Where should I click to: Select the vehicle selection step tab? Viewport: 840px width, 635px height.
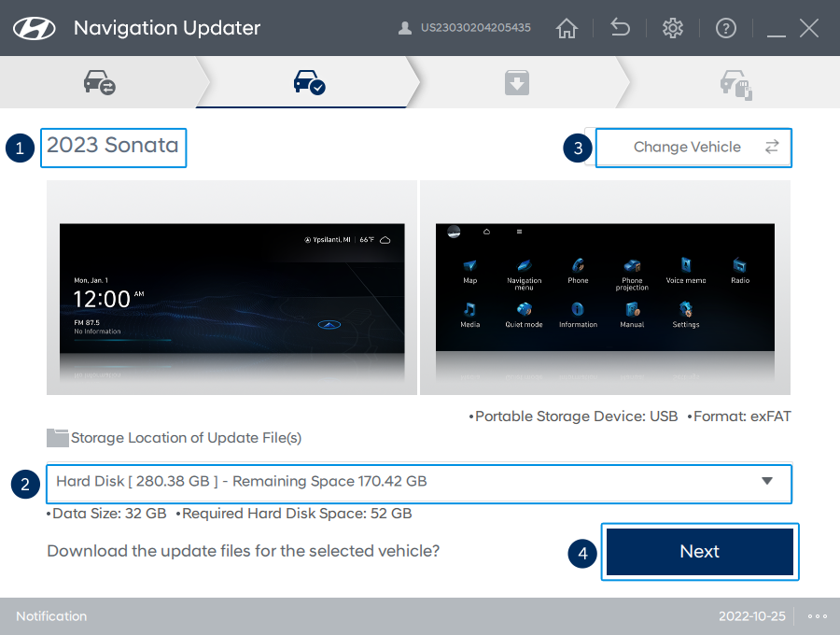point(99,84)
